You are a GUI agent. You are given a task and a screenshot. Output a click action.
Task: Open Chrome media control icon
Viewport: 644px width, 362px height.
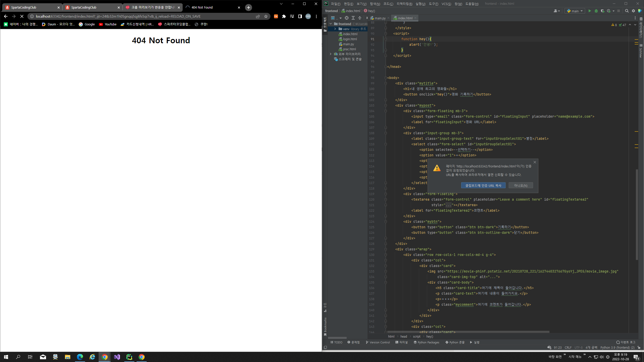292,16
